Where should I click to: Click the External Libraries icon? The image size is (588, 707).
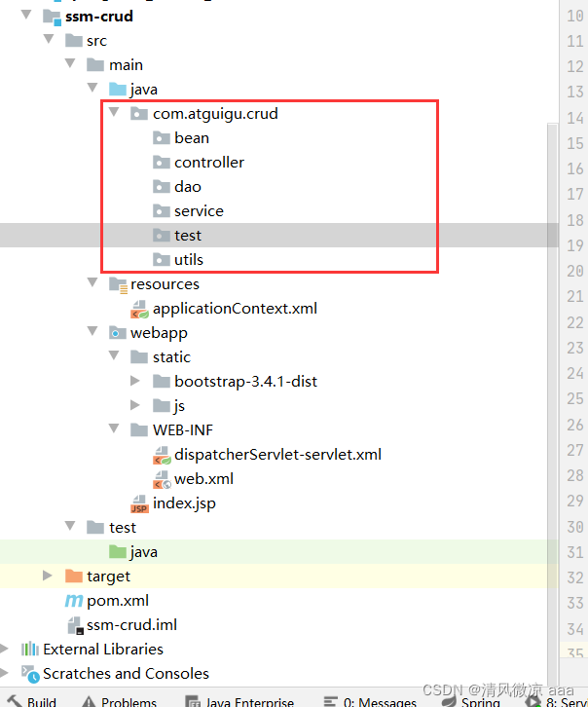pos(30,649)
